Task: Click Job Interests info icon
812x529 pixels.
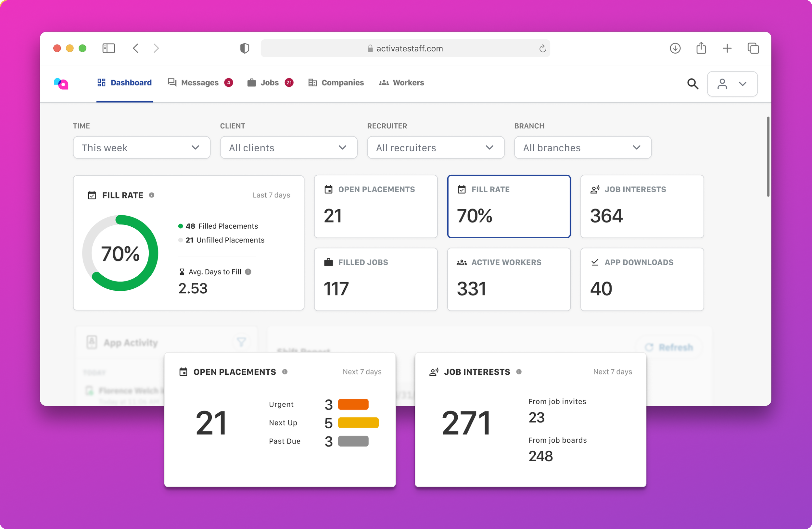Action: pos(519,372)
